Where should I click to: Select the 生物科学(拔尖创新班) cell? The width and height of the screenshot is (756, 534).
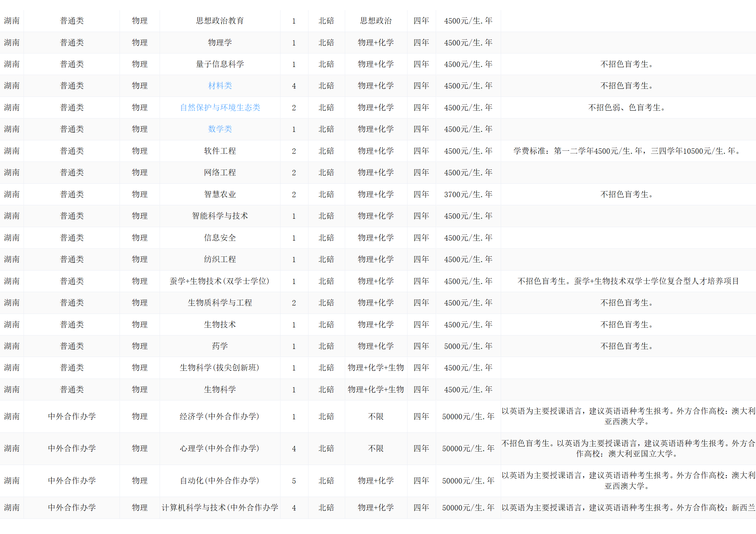click(220, 368)
